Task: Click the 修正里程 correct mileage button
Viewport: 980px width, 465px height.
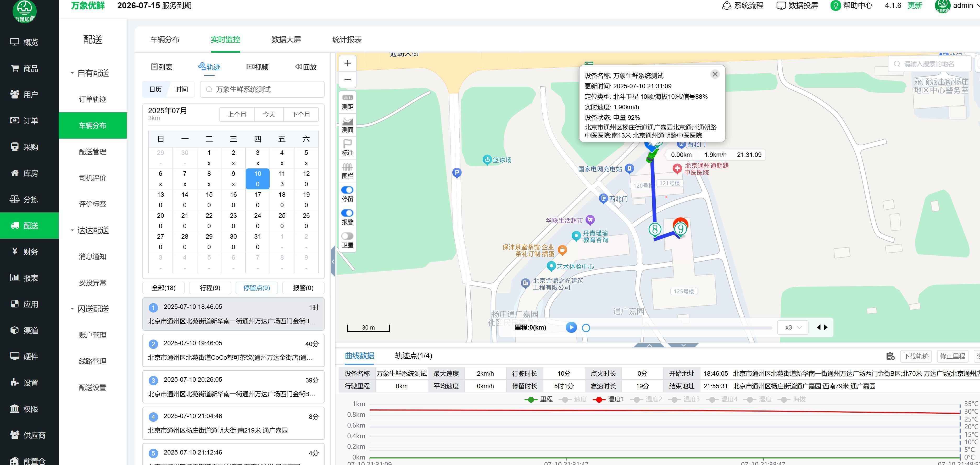Action: tap(952, 356)
